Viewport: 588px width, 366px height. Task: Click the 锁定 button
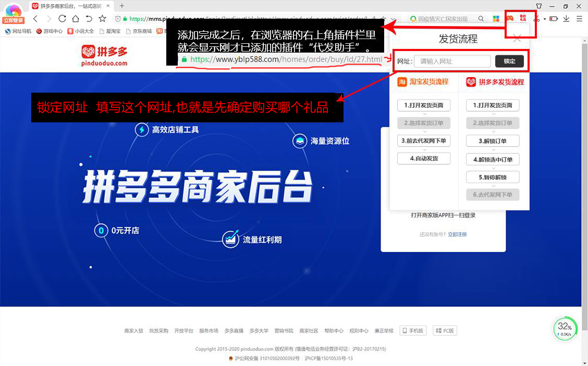509,61
